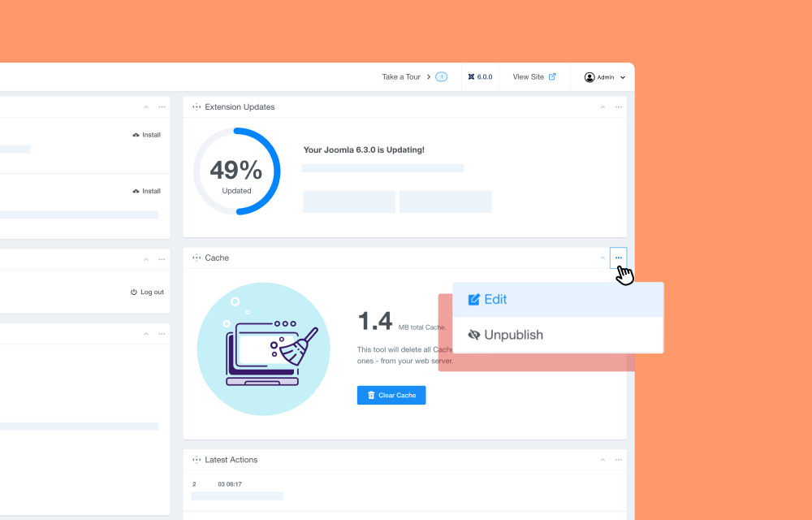Click the Log out link
The image size is (812, 520).
tap(147, 292)
